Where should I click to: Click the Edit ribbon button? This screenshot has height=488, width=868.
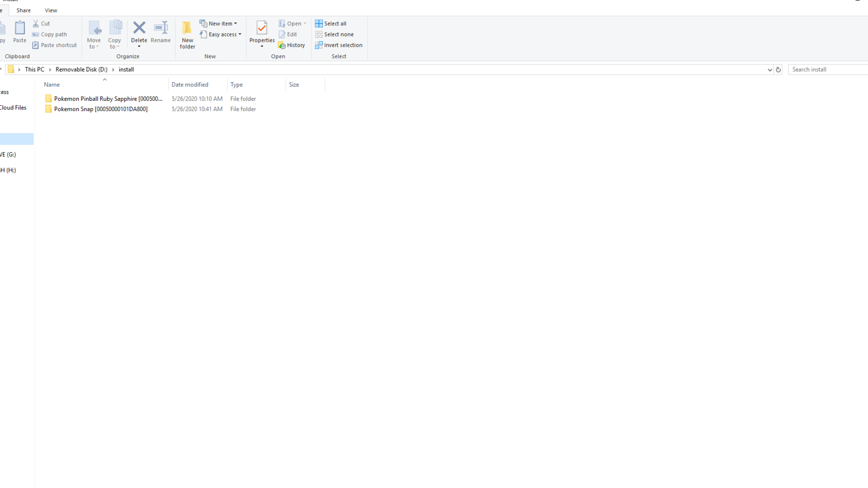click(288, 34)
